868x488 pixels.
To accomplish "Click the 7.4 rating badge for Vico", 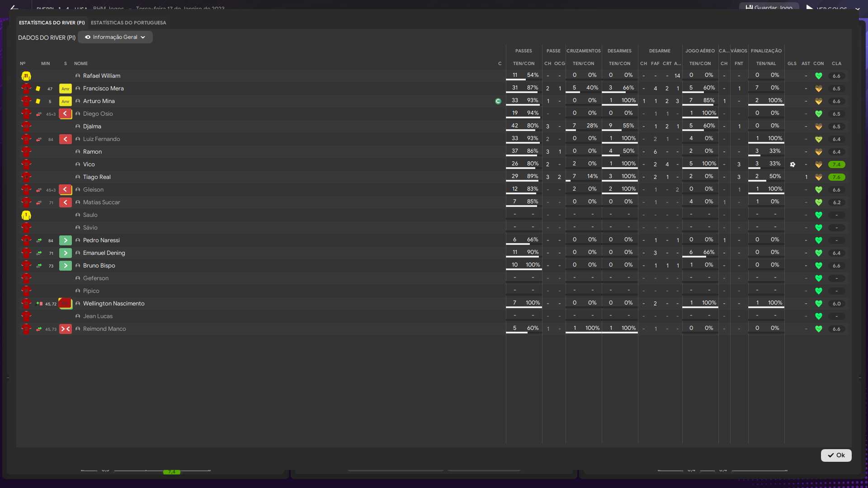I will [x=837, y=164].
